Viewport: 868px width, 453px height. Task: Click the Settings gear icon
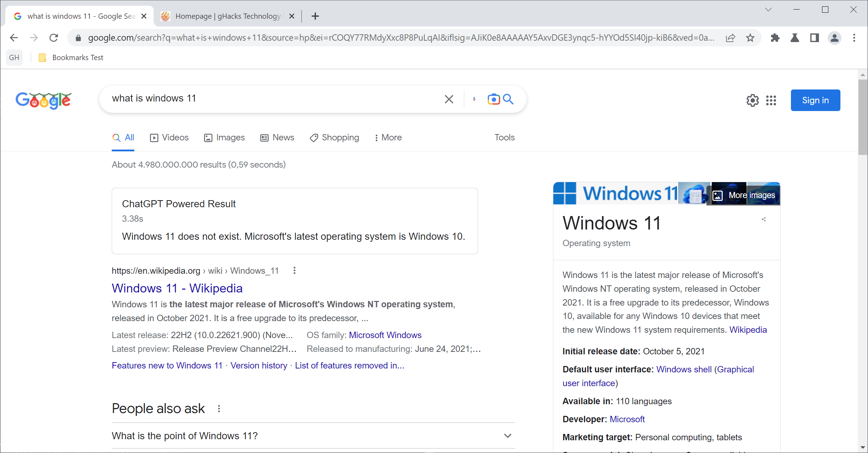(x=752, y=100)
